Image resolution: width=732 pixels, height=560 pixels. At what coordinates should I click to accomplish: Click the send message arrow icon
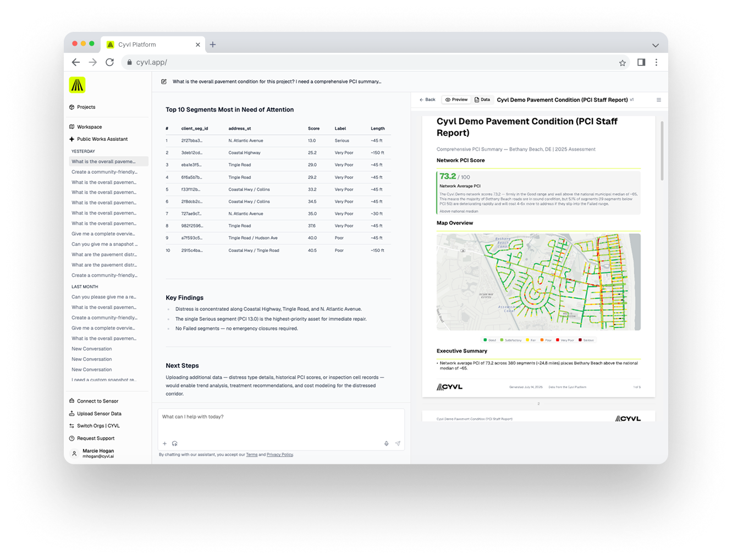tap(398, 443)
